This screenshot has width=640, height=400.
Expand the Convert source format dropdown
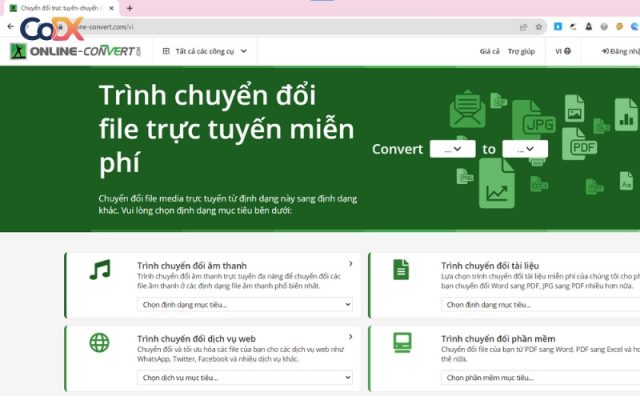pyautogui.click(x=453, y=149)
